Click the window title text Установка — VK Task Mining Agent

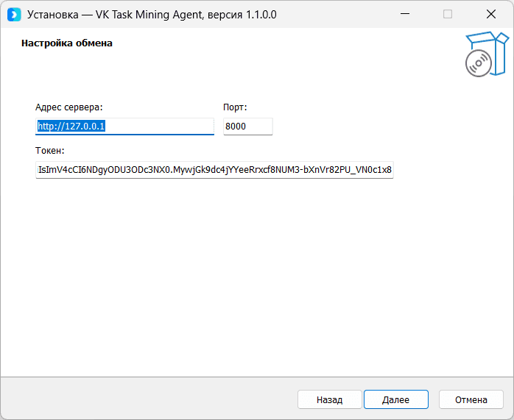click(115, 15)
